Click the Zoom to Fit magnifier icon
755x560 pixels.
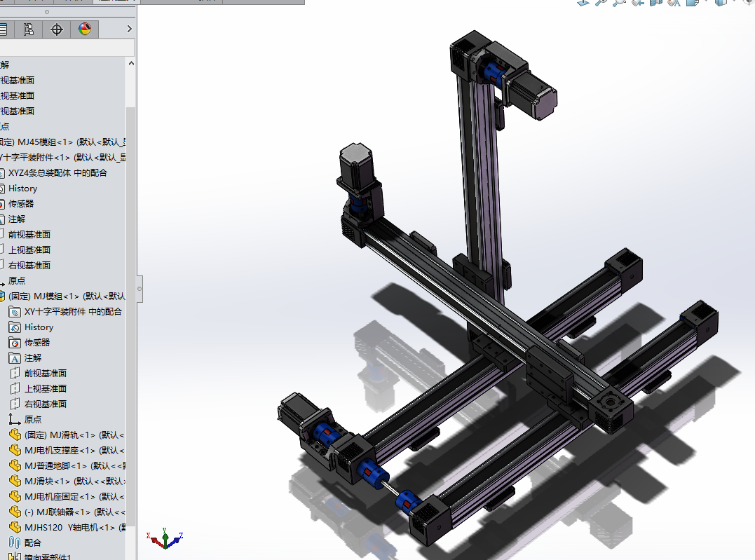pos(601,2)
